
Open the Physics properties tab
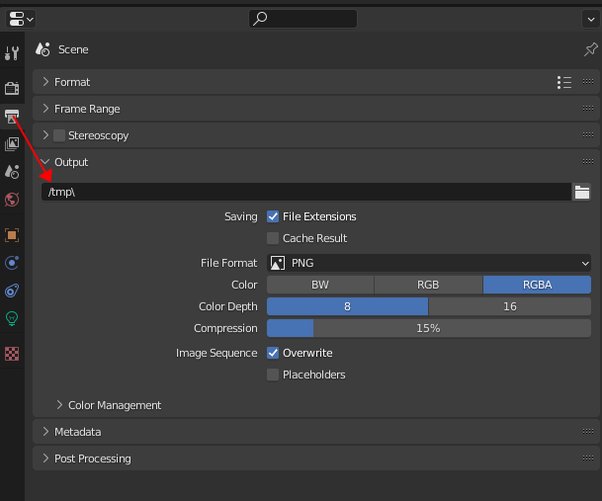click(x=12, y=263)
